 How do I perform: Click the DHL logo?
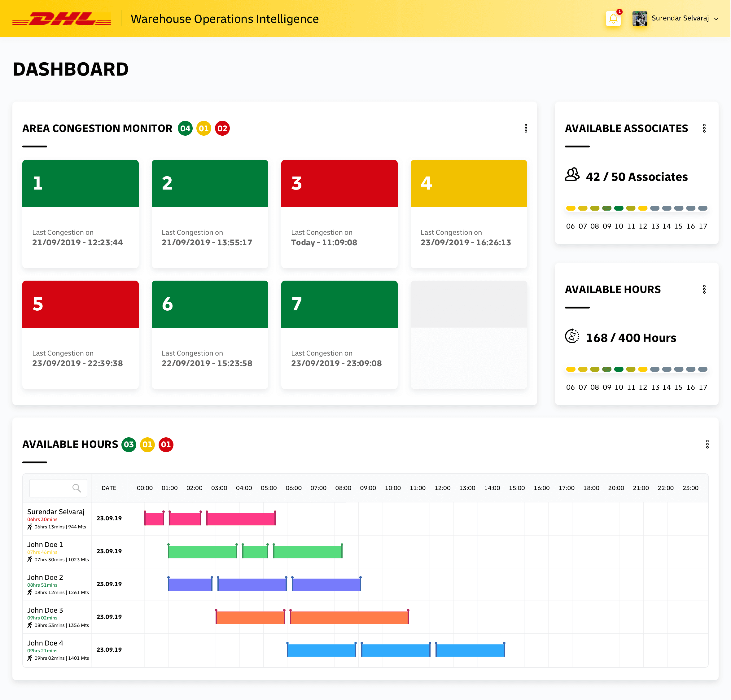62,19
